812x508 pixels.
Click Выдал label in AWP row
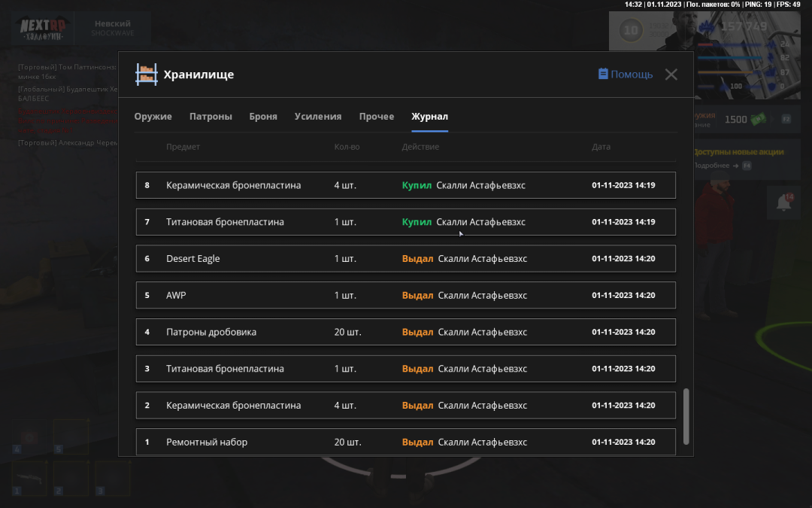click(x=417, y=296)
